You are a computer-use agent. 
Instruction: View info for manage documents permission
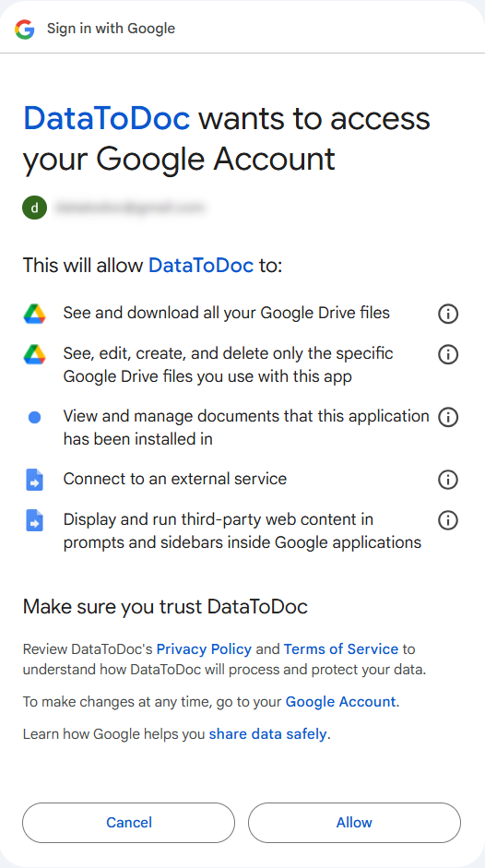click(448, 417)
